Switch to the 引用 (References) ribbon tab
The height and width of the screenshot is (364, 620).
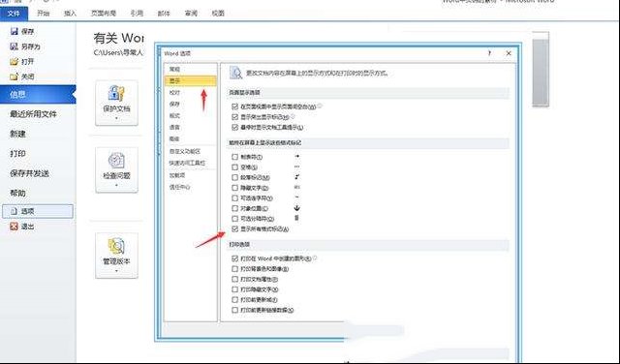137,13
